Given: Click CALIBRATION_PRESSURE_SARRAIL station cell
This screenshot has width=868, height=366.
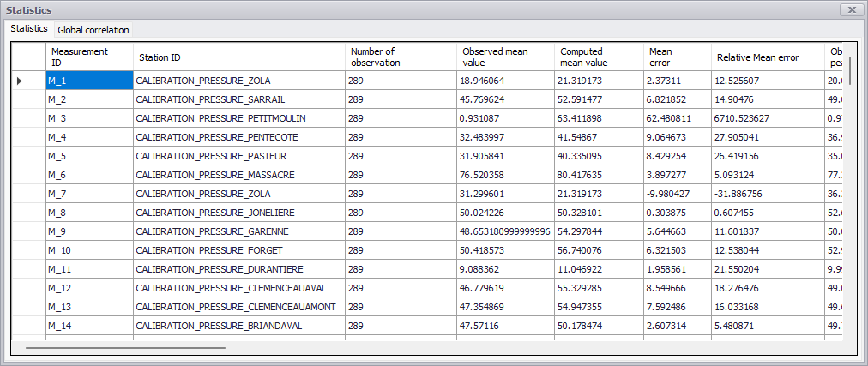Looking at the screenshot, I should tap(239, 99).
